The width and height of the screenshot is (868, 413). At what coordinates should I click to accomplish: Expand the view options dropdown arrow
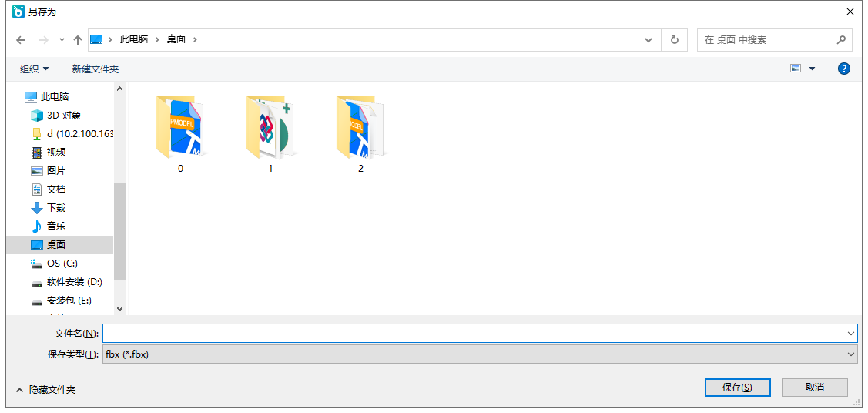point(812,69)
